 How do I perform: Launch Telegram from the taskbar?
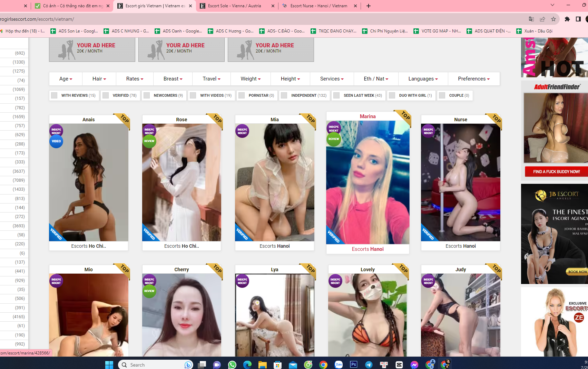point(369,365)
